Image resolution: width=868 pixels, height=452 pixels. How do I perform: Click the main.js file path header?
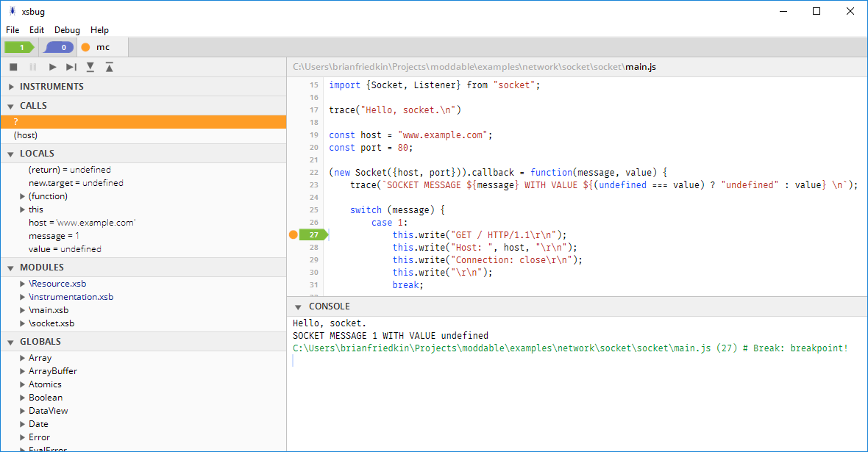click(474, 67)
